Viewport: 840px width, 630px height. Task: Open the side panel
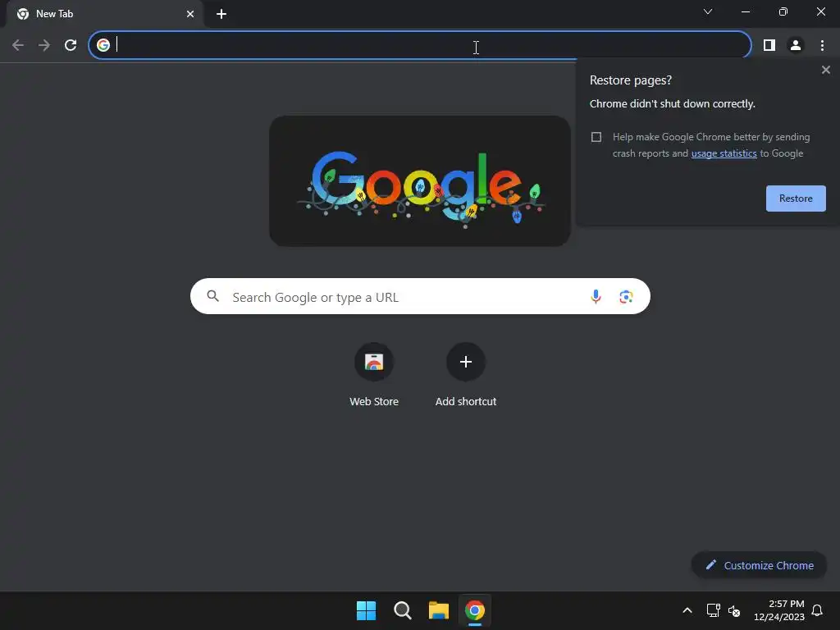(769, 45)
